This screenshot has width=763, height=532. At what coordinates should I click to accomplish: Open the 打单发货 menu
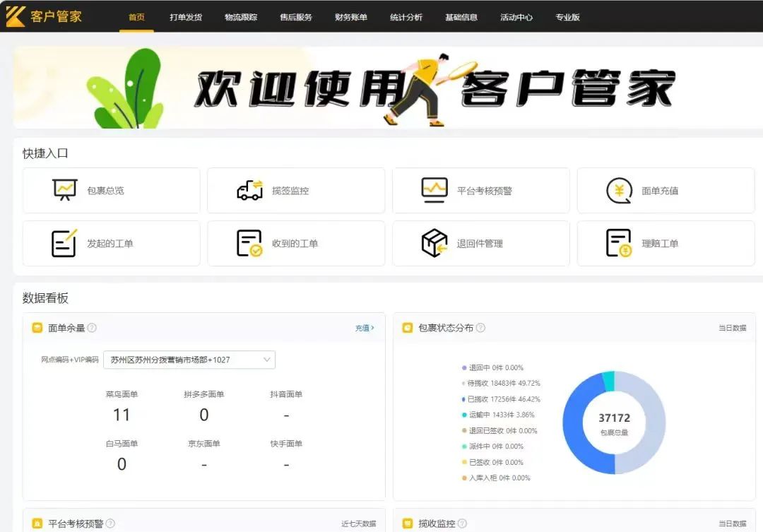186,17
